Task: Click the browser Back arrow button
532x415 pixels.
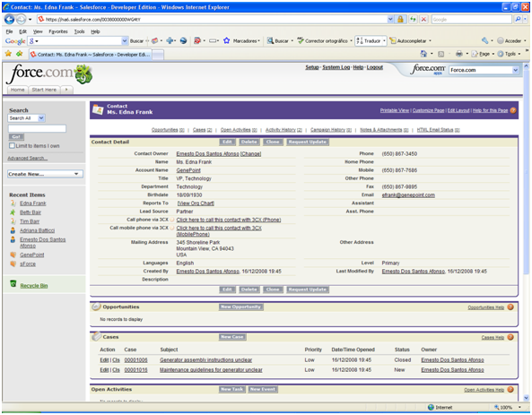Action: tap(10, 20)
